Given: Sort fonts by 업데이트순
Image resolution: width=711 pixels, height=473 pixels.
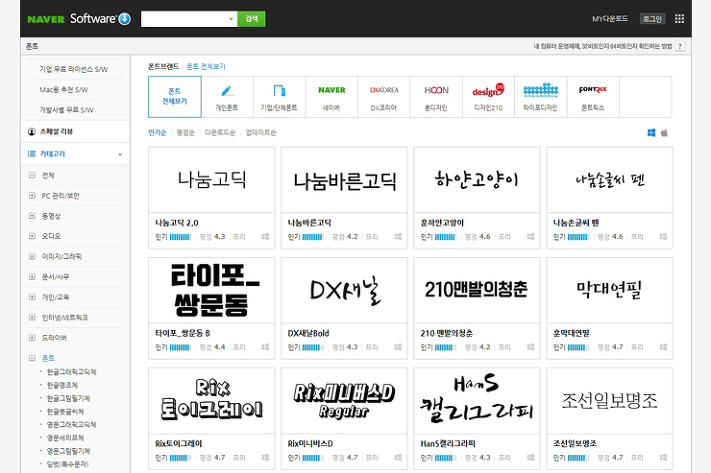Looking at the screenshot, I should (x=261, y=132).
